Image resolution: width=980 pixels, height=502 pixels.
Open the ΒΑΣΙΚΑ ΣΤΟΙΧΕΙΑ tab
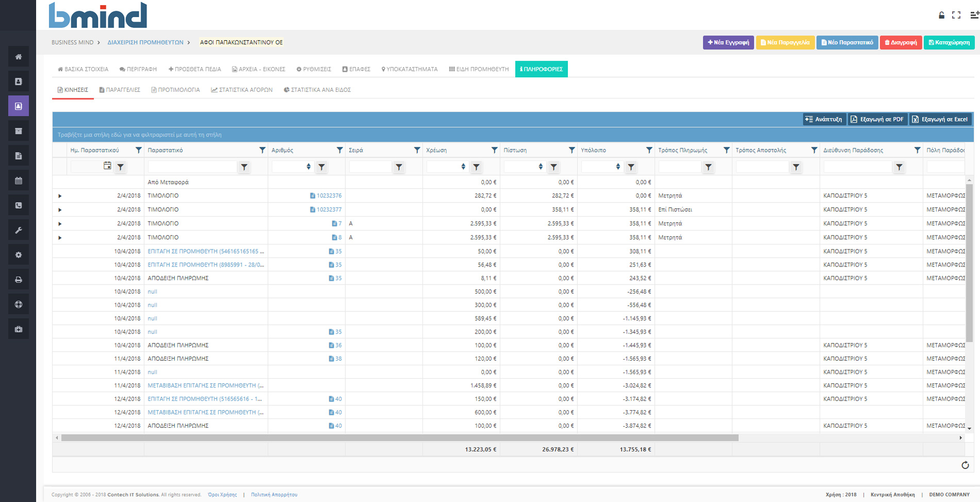pyautogui.click(x=83, y=69)
